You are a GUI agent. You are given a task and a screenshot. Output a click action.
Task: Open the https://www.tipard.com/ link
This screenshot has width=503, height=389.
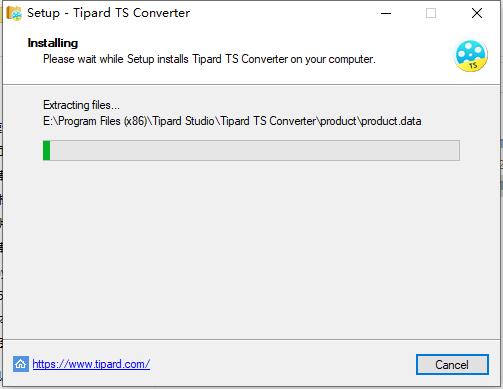tap(91, 364)
